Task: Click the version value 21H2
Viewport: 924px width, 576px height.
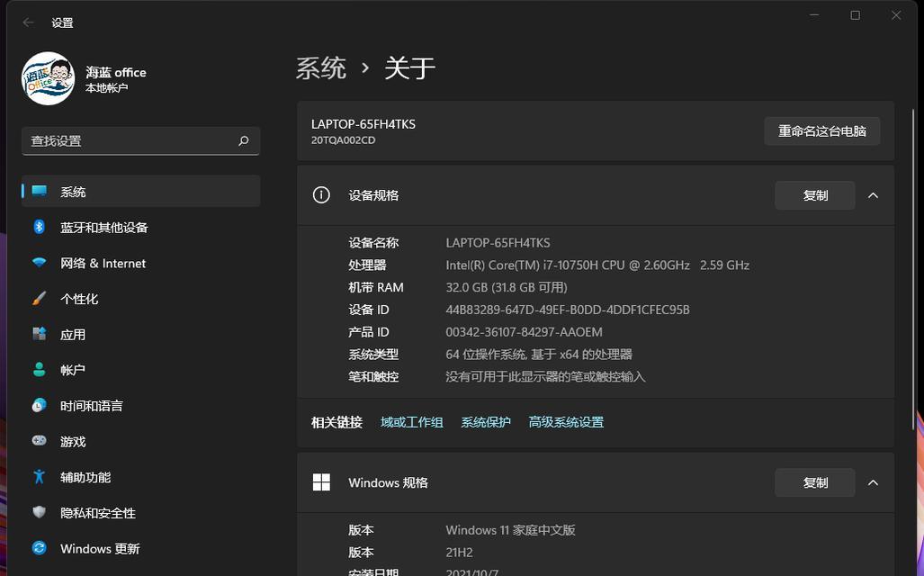Action: coord(459,553)
